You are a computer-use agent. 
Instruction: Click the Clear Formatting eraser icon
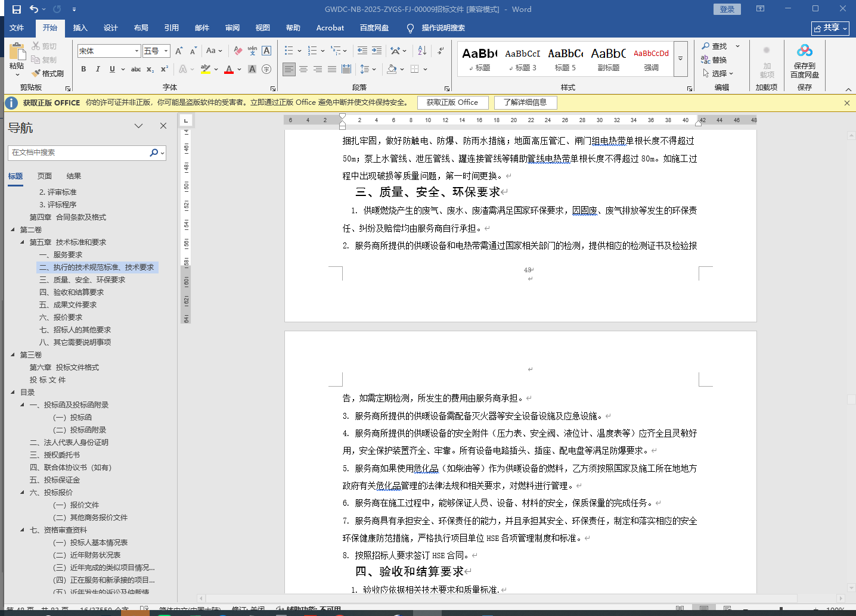[238, 51]
